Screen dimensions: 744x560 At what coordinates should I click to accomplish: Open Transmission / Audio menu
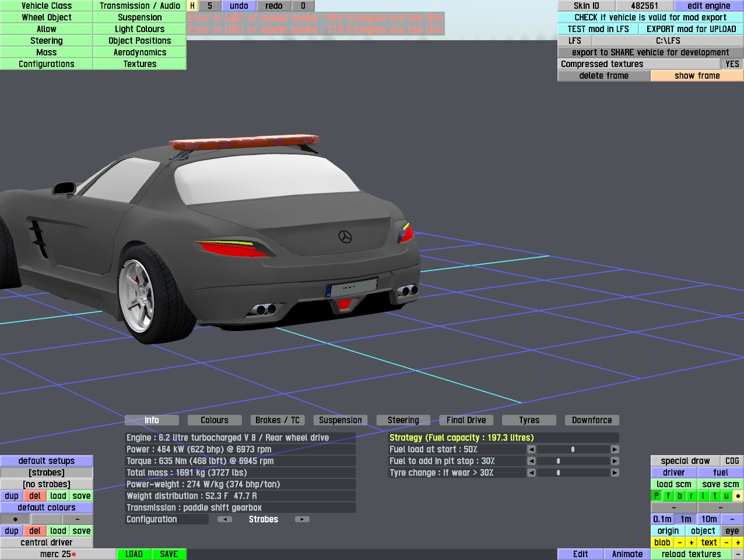coord(140,6)
